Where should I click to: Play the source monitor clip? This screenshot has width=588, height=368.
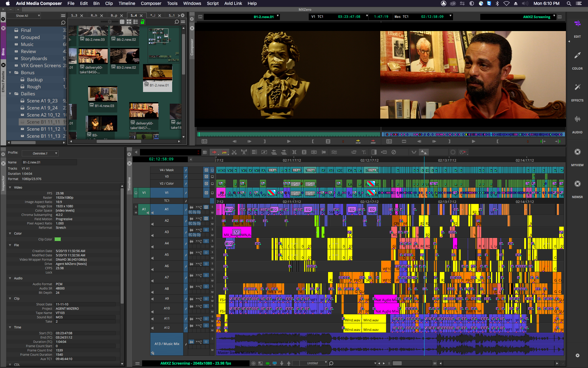(288, 141)
